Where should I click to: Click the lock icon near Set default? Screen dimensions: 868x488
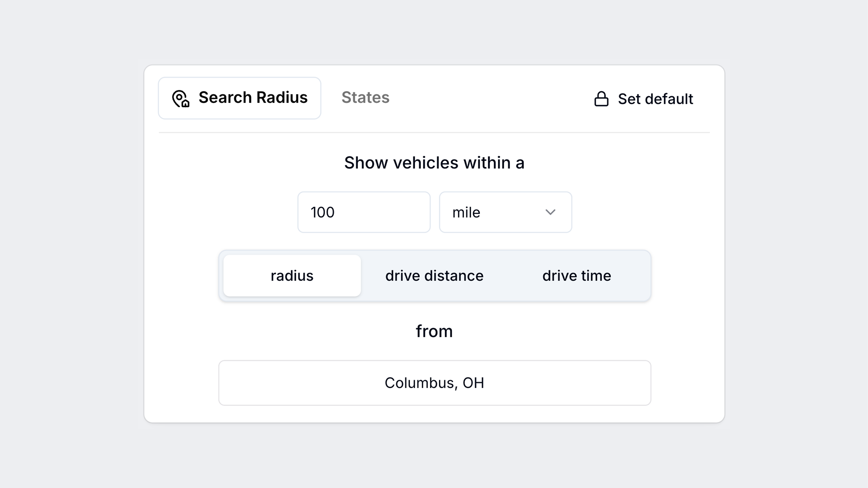[601, 99]
